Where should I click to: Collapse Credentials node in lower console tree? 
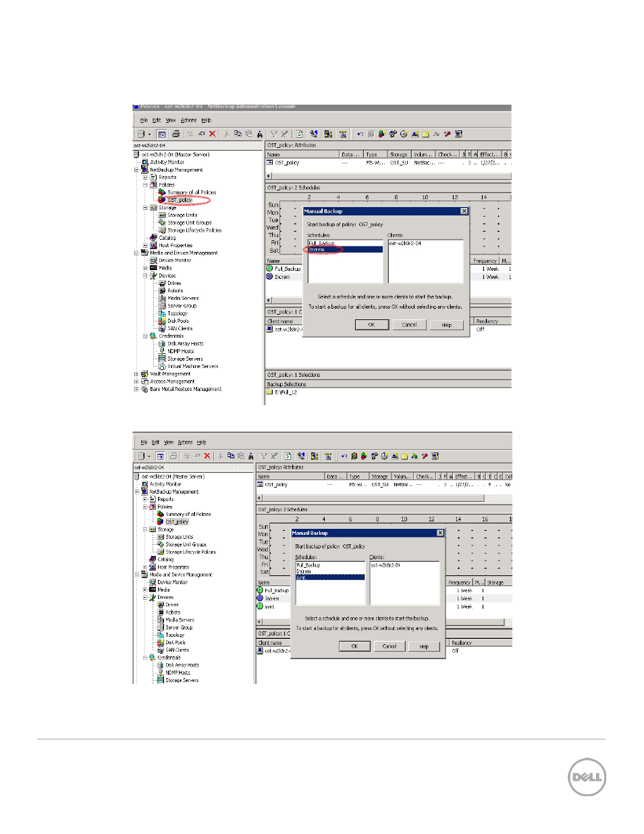coord(144,657)
